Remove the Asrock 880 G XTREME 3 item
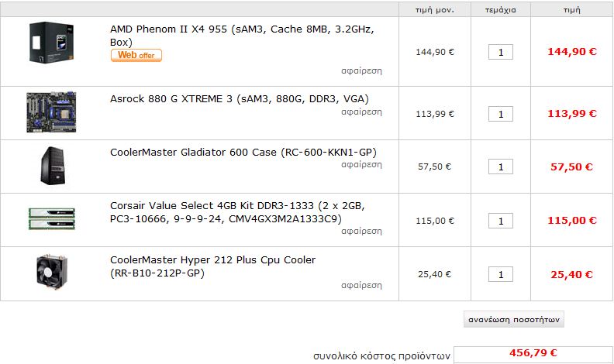614x364 pixels. (361, 112)
